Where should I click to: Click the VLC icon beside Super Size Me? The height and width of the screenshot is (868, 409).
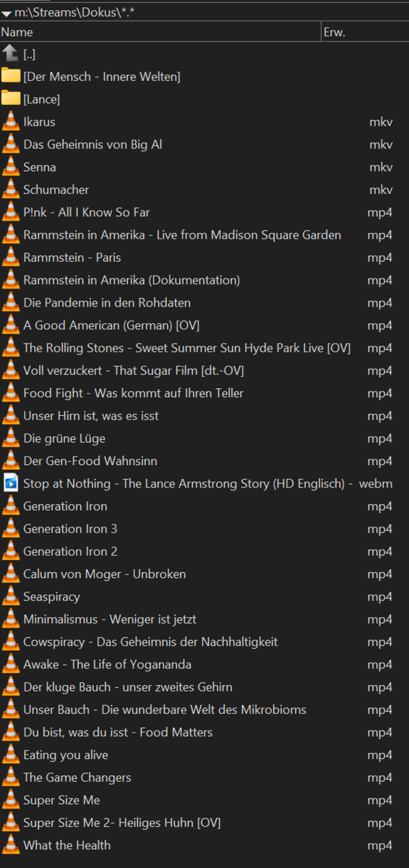point(11,799)
